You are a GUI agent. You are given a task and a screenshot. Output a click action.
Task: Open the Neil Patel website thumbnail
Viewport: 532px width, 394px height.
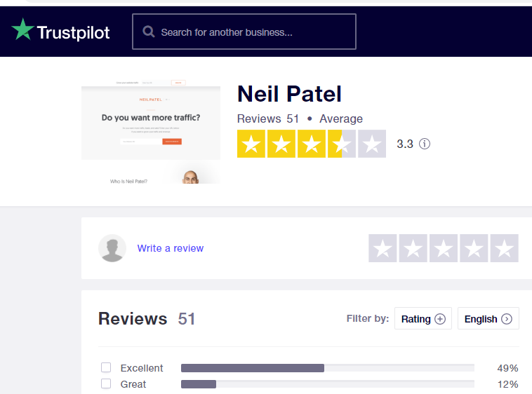coord(151,131)
